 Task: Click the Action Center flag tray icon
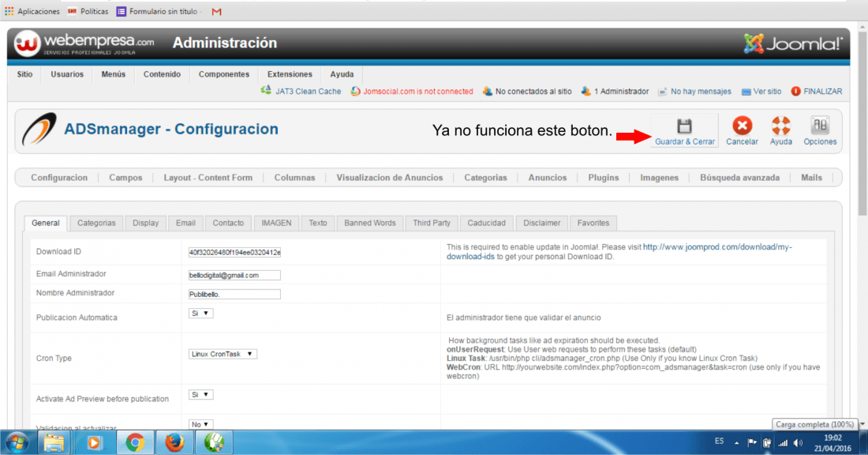pyautogui.click(x=752, y=442)
